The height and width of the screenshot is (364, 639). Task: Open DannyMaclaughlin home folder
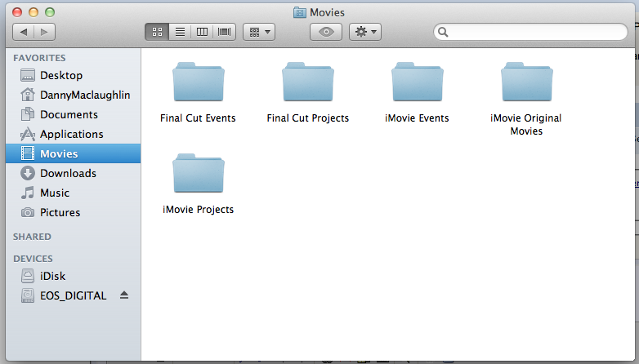click(74, 95)
